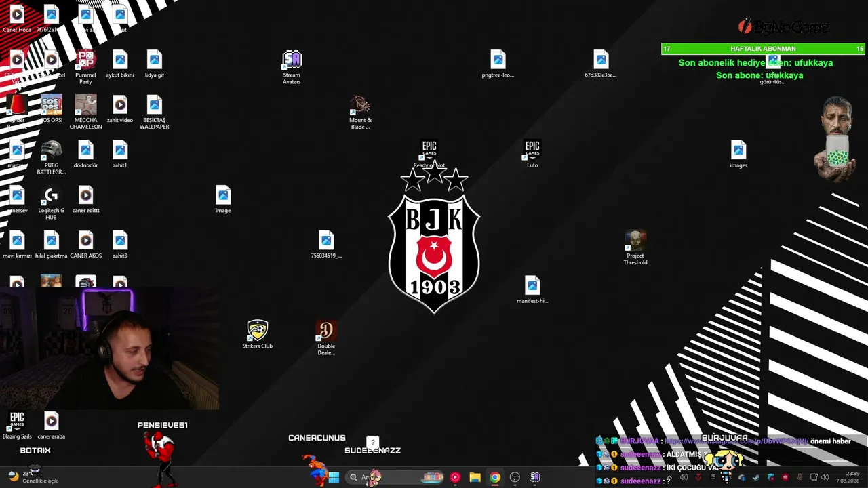Select the aykut bikini image file
Viewport: 868px width, 488px height.
[x=120, y=64]
